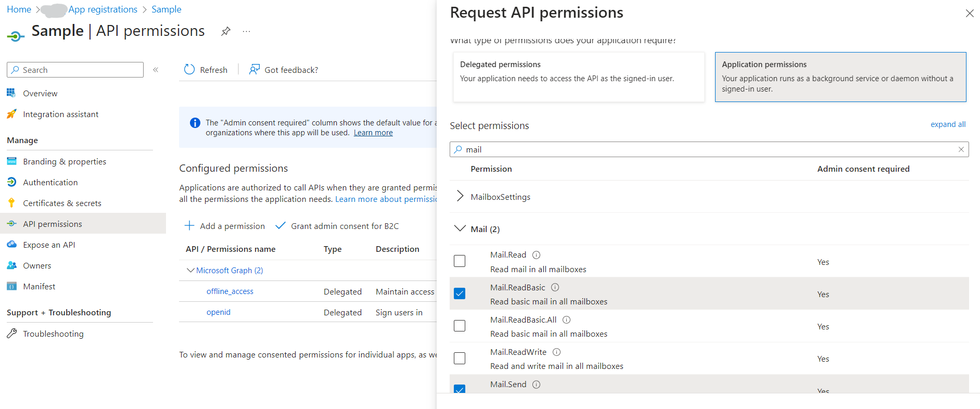Select the Delegated permissions card
The width and height of the screenshot is (980, 409).
point(579,76)
